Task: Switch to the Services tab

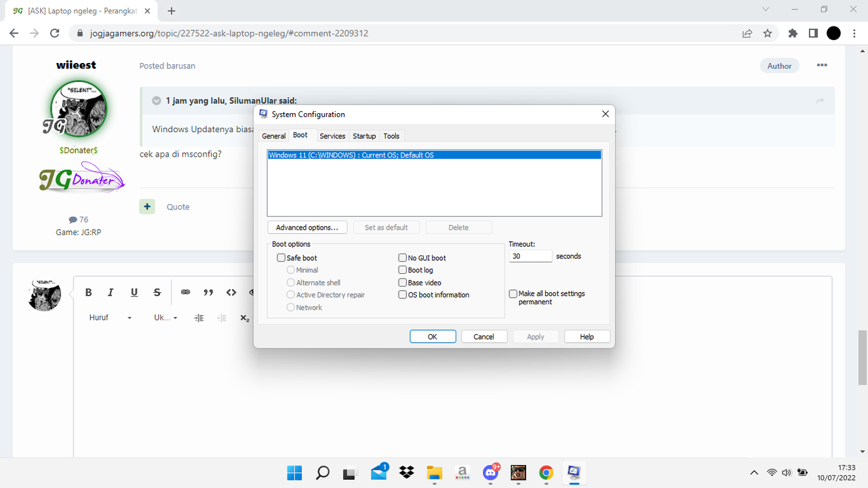Action: tap(332, 136)
